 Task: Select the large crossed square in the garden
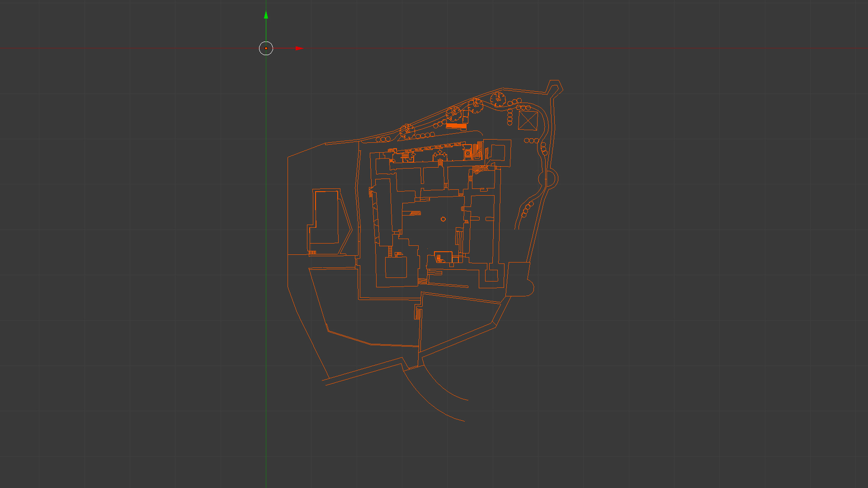pos(528,121)
